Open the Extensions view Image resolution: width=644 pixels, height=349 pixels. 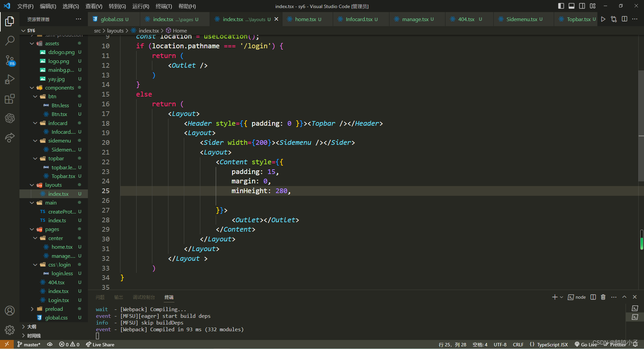click(x=10, y=99)
